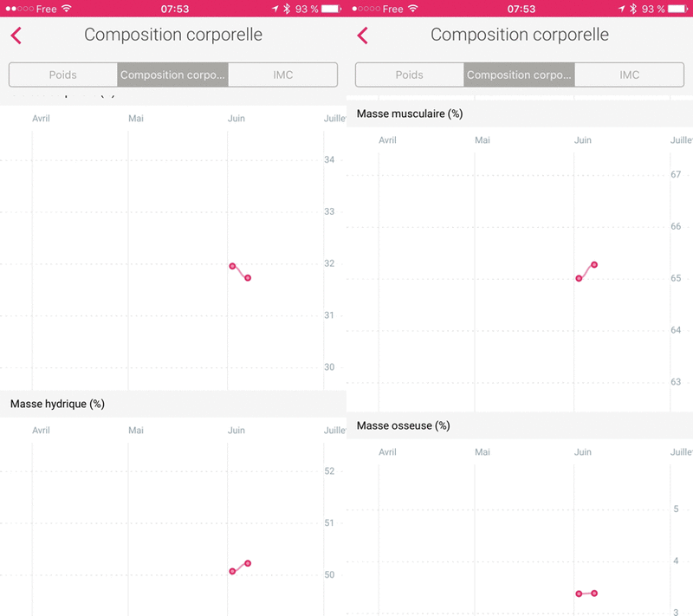Tap the Wi-Fi icon in the right status bar
The height and width of the screenshot is (616, 693).
(x=413, y=9)
